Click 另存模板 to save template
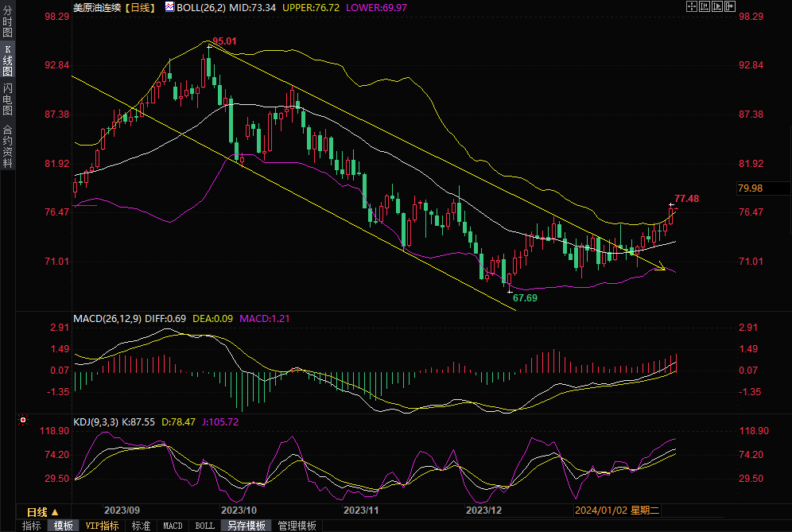Image resolution: width=792 pixels, height=532 pixels. click(x=246, y=526)
